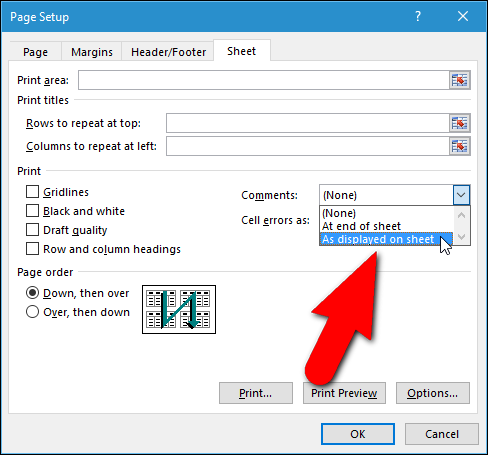Screen dimensions: 488x455
Task: Click the Help question mark icon
Action: (x=418, y=16)
